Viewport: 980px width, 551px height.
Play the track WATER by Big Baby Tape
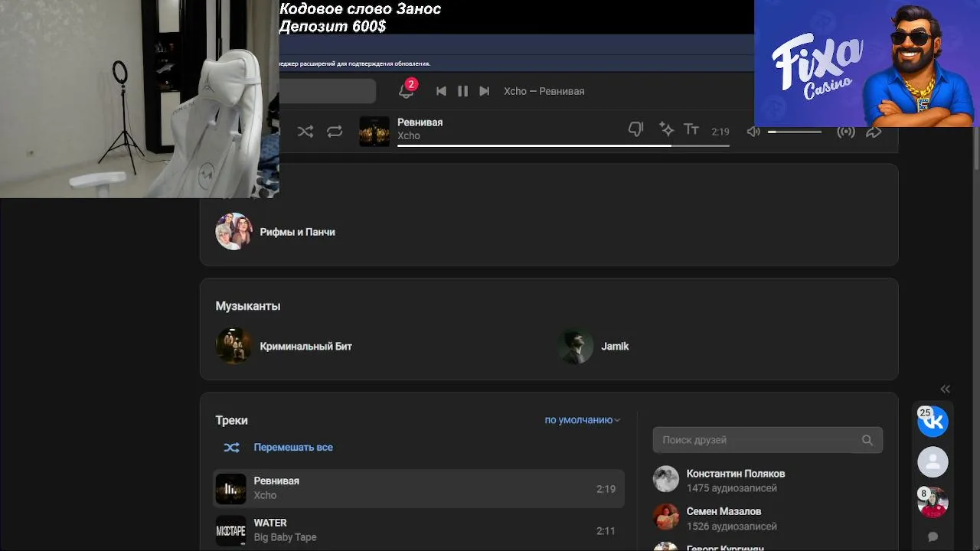click(418, 530)
